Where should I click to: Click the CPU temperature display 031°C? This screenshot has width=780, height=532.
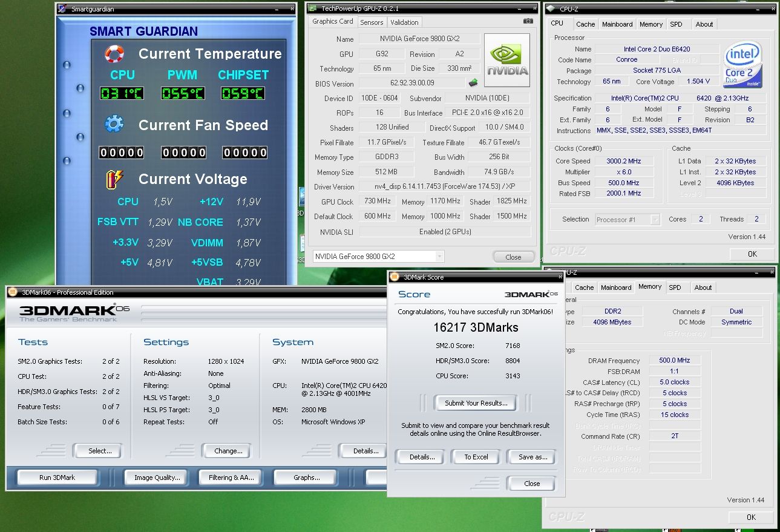pyautogui.click(x=122, y=94)
